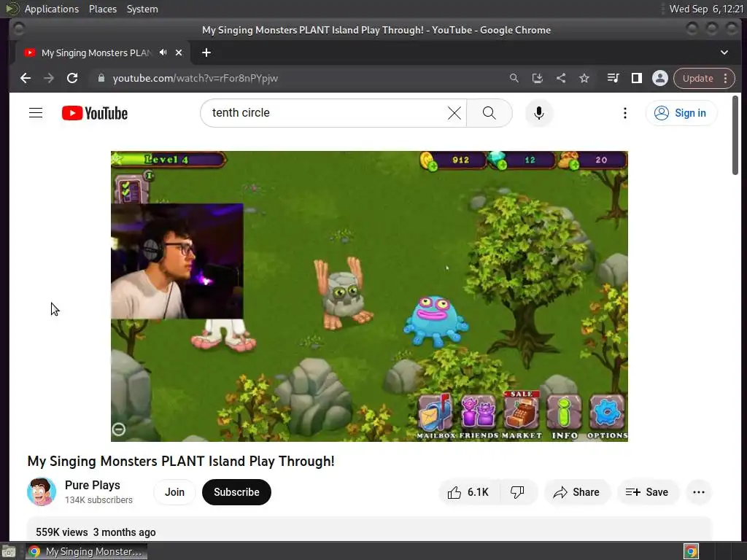The image size is (747, 560).
Task: Share this page from the address bar
Action: [561, 78]
